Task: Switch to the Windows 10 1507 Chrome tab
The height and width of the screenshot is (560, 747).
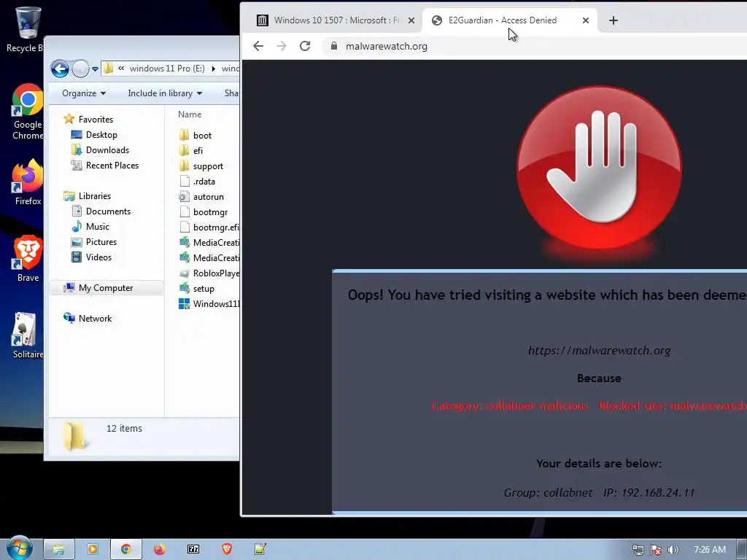Action: pyautogui.click(x=330, y=20)
